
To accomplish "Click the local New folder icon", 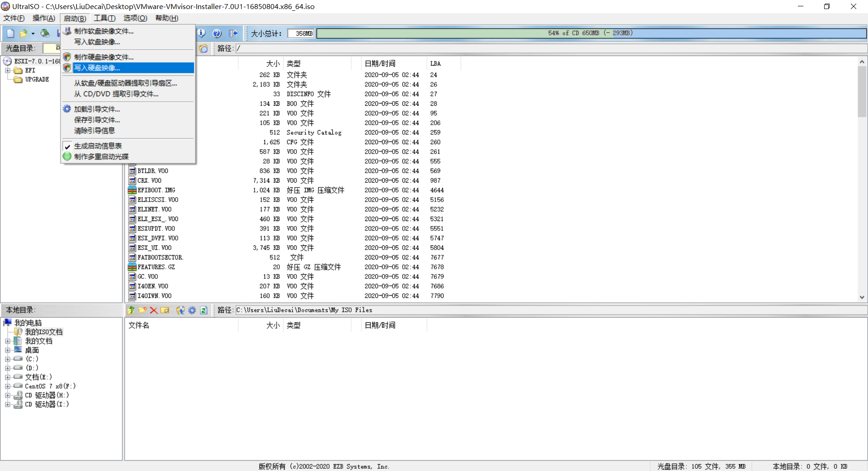I will 142,310.
